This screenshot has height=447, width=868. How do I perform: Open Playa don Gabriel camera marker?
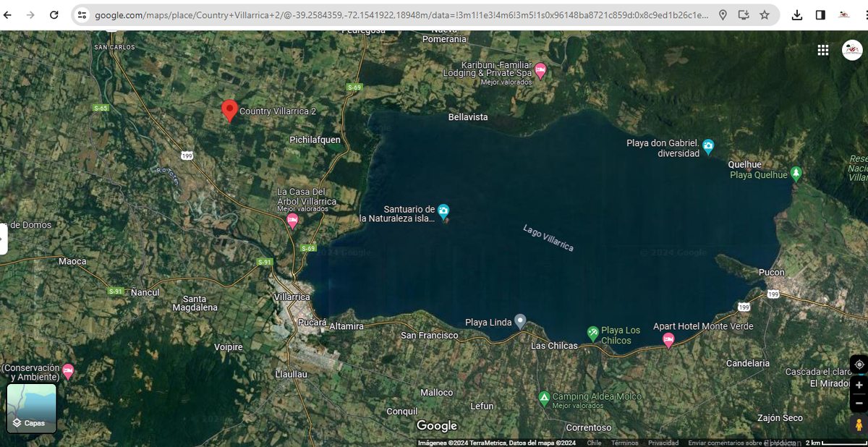708,146
